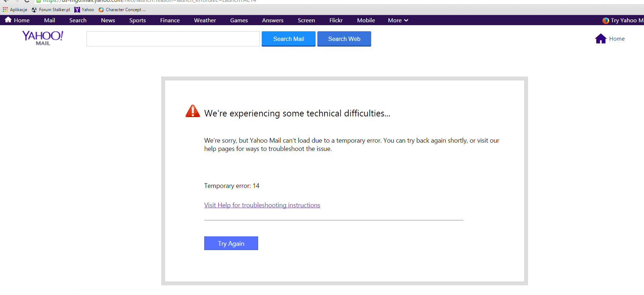Focus the Yahoo Mail search box
The image size is (644, 295).
[x=173, y=39]
